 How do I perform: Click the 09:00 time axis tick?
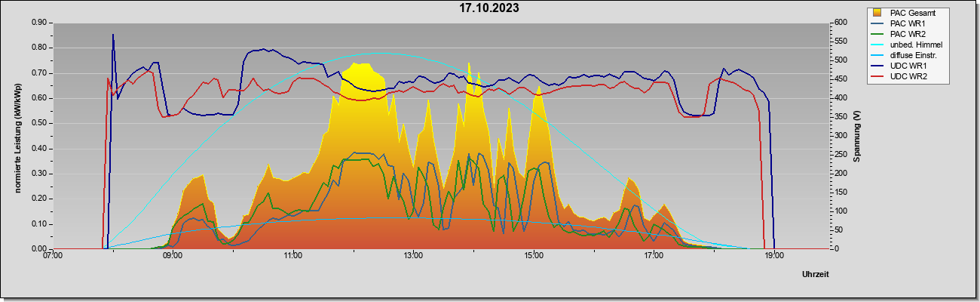pyautogui.click(x=173, y=255)
